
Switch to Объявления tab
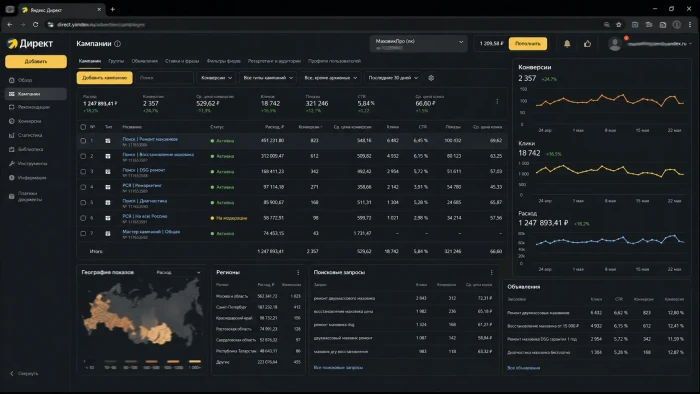(145, 61)
